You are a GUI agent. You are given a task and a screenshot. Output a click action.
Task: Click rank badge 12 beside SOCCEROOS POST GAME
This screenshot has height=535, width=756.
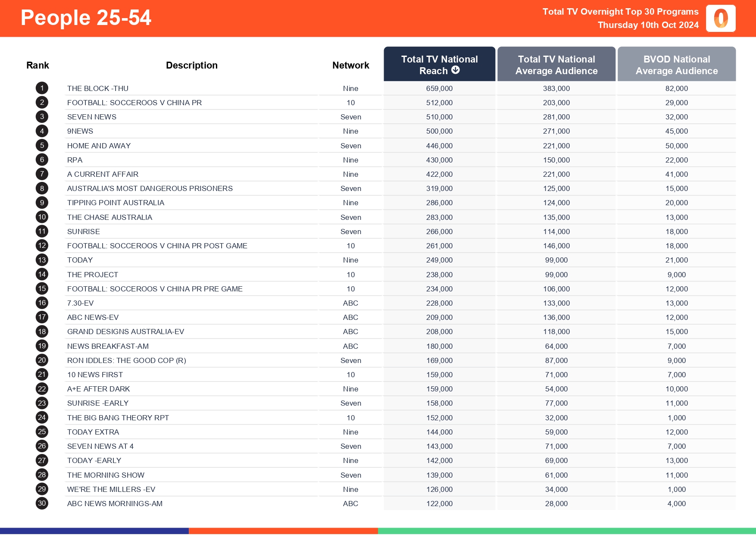pos(41,245)
